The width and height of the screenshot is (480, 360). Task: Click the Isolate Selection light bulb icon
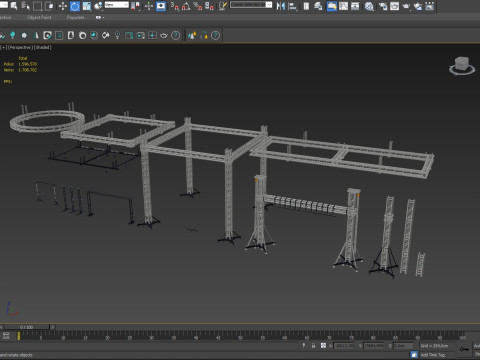click(304, 346)
